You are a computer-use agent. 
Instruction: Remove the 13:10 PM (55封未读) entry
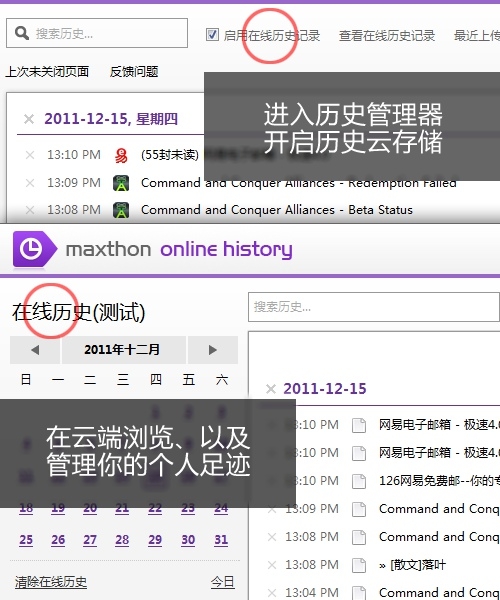30,155
